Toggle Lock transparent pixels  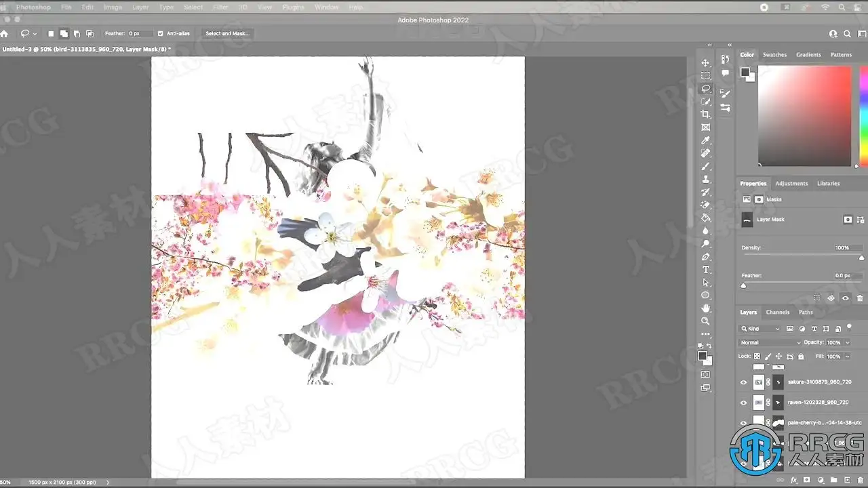[x=757, y=357]
